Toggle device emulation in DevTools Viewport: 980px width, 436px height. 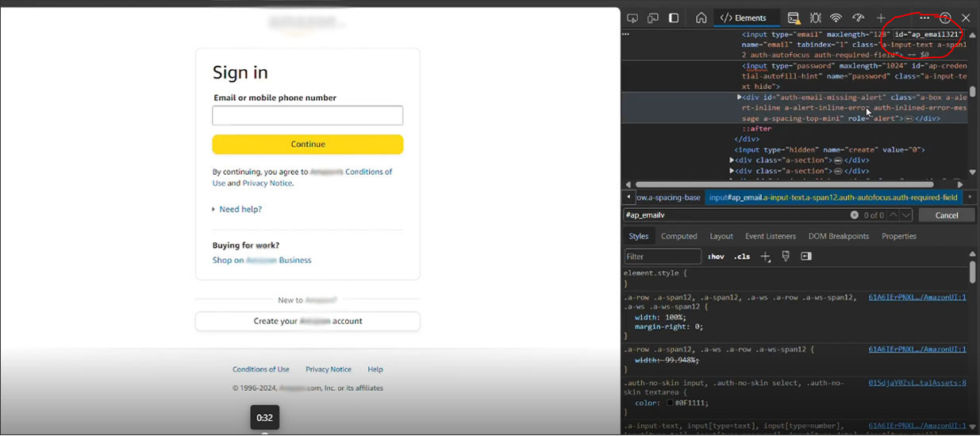(653, 17)
